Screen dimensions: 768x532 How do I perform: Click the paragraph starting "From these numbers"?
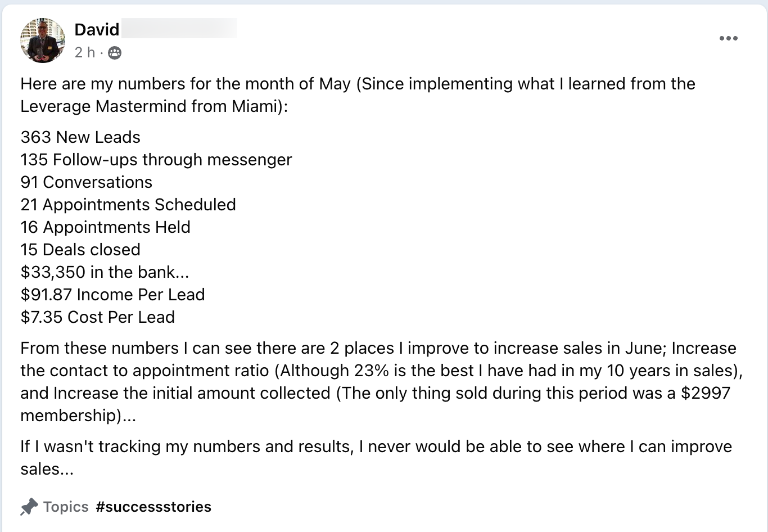[x=378, y=382]
